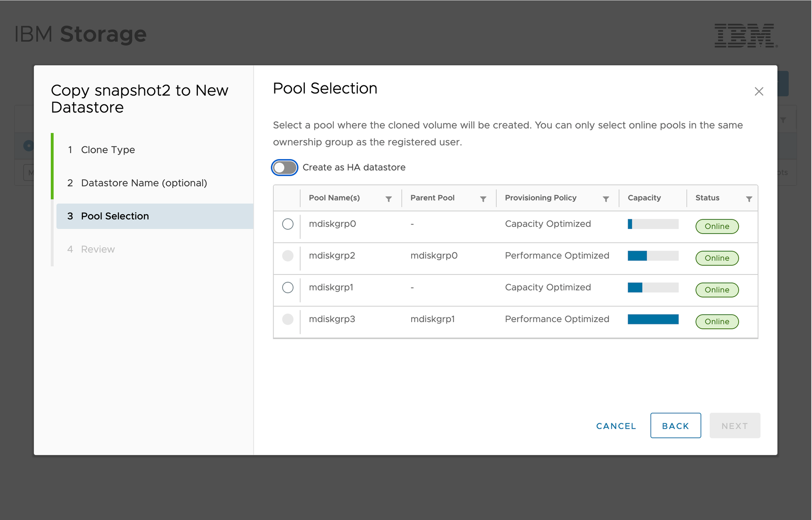Image resolution: width=812 pixels, height=520 pixels.
Task: Toggle Create as HA datastore switch
Action: click(x=285, y=167)
